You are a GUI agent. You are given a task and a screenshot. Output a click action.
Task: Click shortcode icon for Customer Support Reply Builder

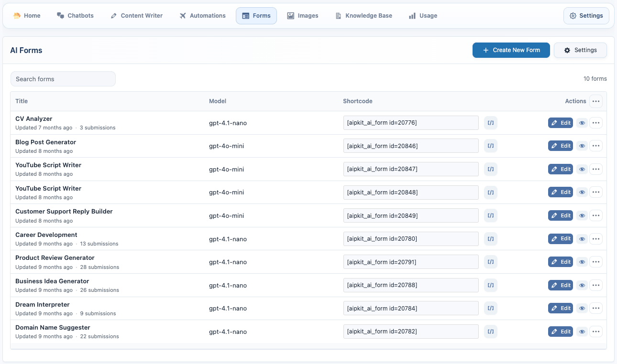[x=490, y=216]
